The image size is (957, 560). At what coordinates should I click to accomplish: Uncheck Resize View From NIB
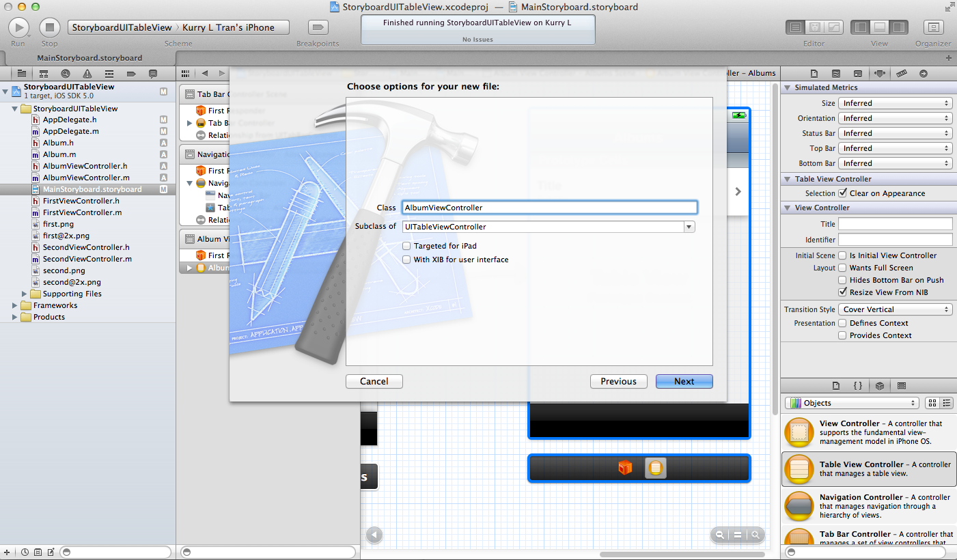(x=843, y=292)
